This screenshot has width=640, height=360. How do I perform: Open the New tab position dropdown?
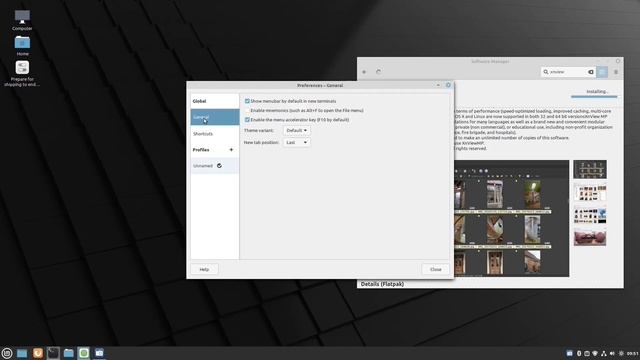tap(297, 142)
